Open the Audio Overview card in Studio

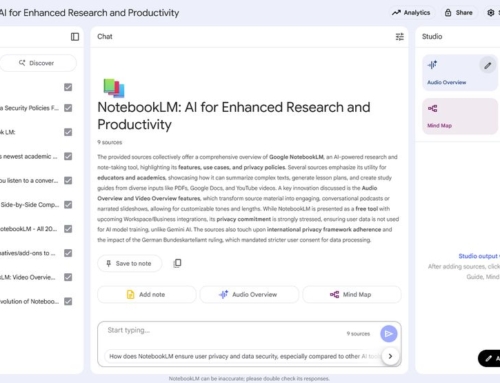[460, 73]
